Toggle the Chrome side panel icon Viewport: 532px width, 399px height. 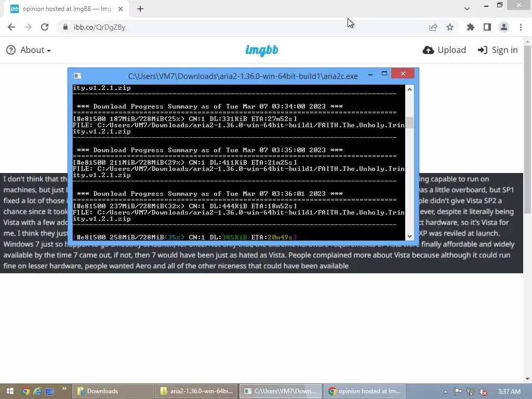tap(487, 27)
